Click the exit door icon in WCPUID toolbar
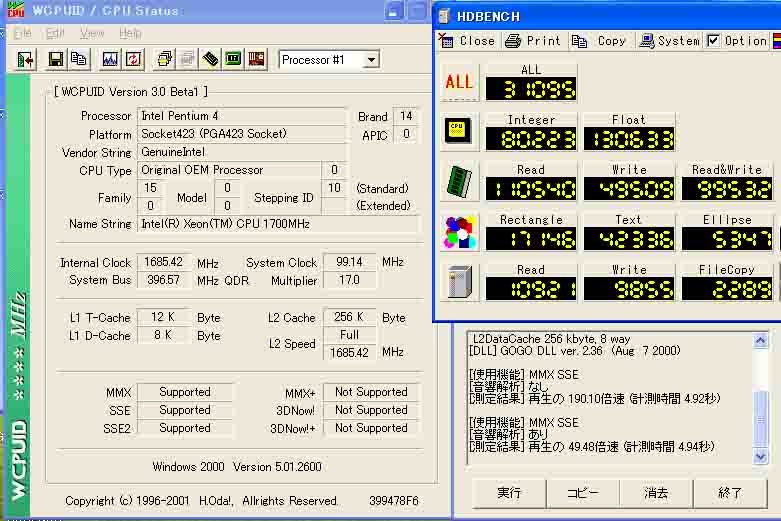Viewport: 781px width, 521px height. pos(25,60)
